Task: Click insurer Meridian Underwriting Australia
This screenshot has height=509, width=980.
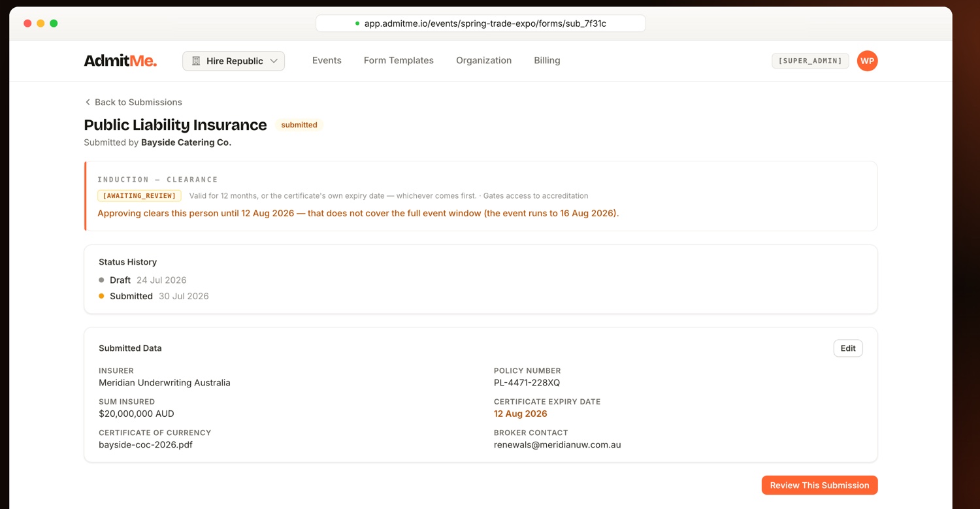Action: [165, 383]
